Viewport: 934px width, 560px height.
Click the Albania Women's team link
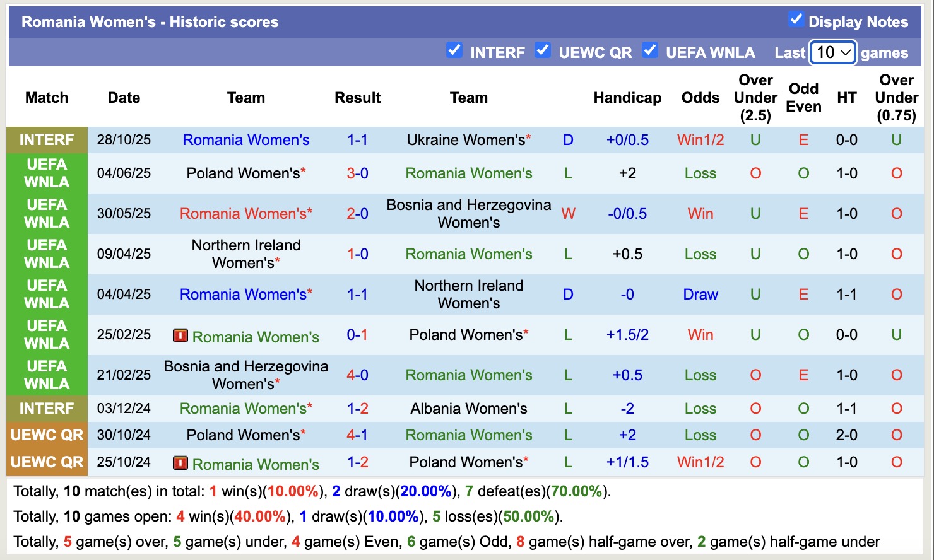coord(468,408)
